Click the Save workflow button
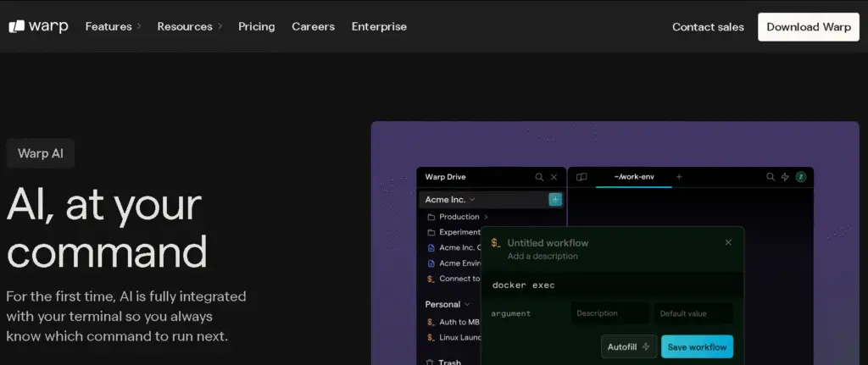 tap(697, 346)
